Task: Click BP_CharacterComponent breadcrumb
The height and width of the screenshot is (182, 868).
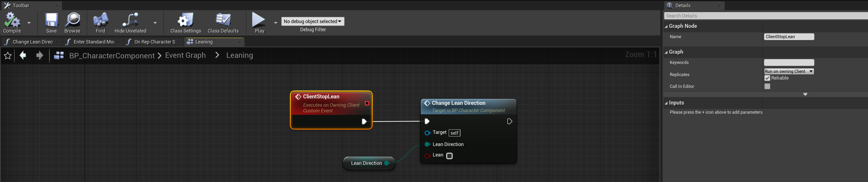Action: (112, 56)
